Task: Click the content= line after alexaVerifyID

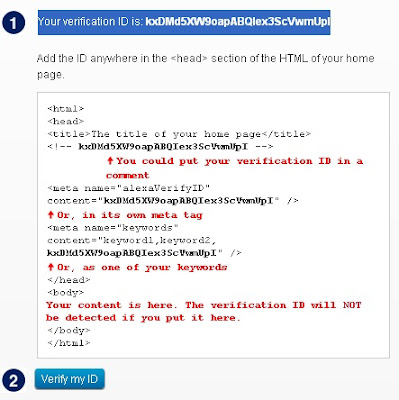Action: pyautogui.click(x=173, y=201)
